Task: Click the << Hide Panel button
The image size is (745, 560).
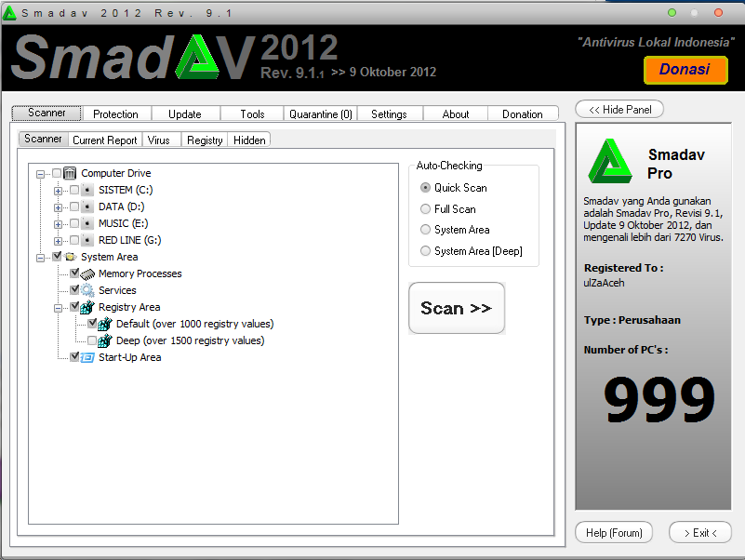Action: pyautogui.click(x=619, y=110)
